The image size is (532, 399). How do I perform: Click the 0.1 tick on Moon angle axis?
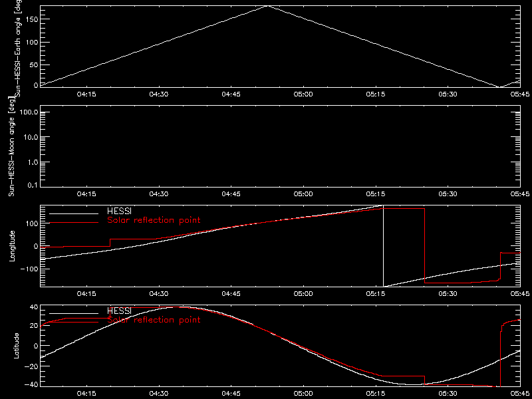[32, 186]
